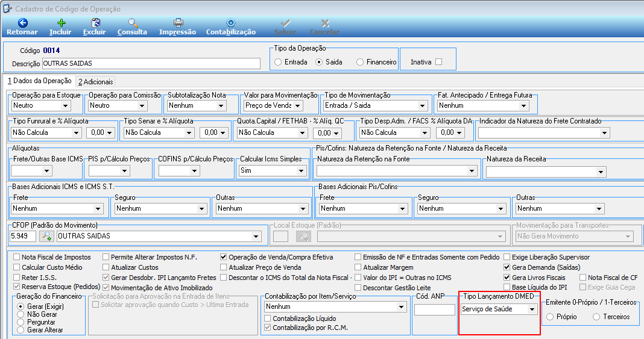This screenshot has height=339, width=644.
Task: Open Pis/Cofins Frete Nenhum dropdown
Action: coord(403,209)
